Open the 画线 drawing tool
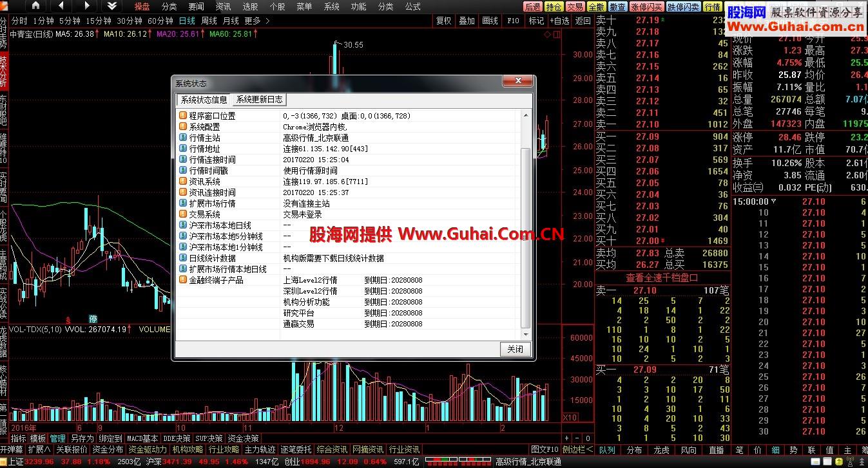Viewport: 868px width, 468px height. (x=490, y=21)
